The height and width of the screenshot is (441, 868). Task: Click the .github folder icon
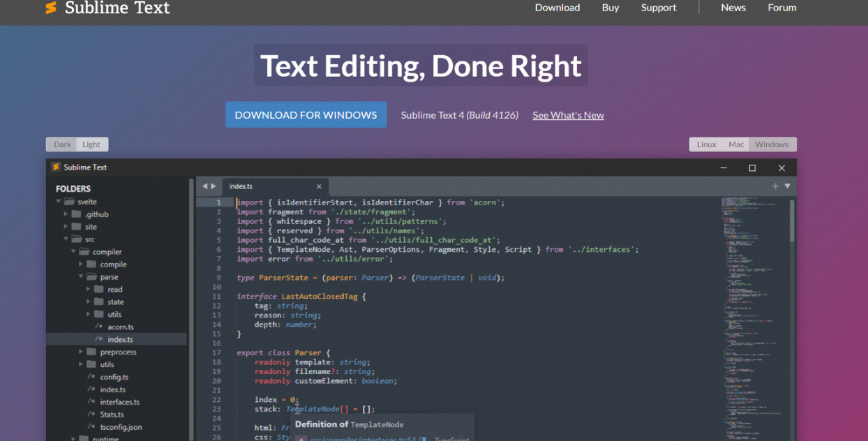[76, 214]
